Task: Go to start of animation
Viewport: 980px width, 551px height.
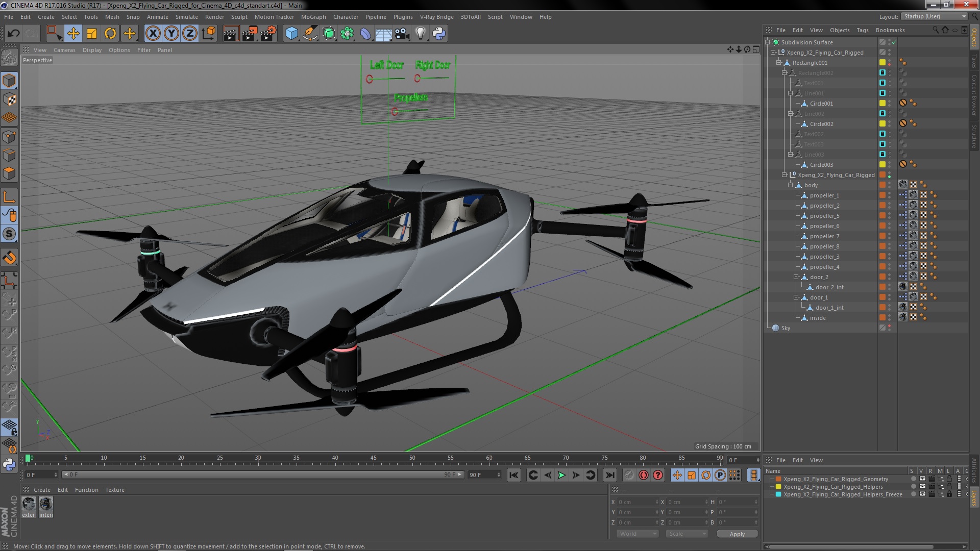Action: point(514,475)
